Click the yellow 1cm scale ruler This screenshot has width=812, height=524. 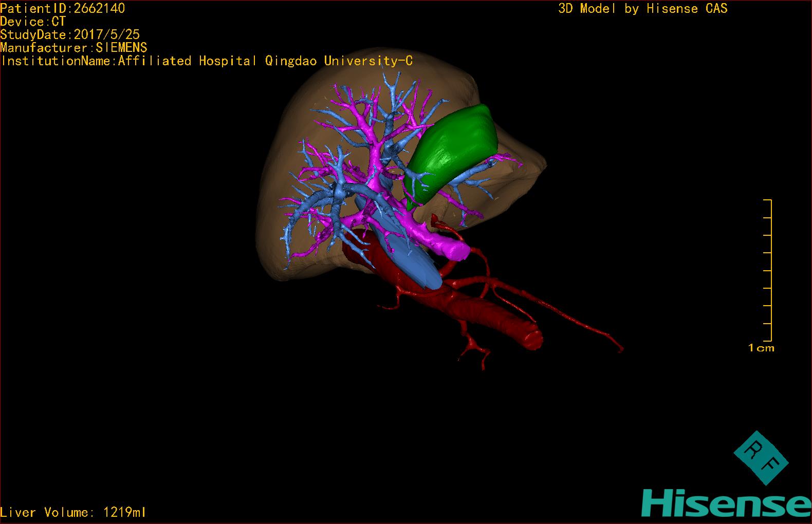click(767, 270)
